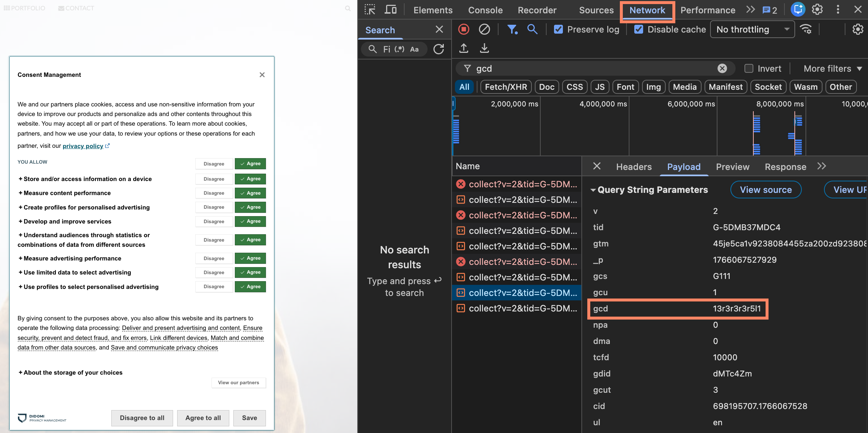Collapse Query String Parameters section

tap(593, 190)
